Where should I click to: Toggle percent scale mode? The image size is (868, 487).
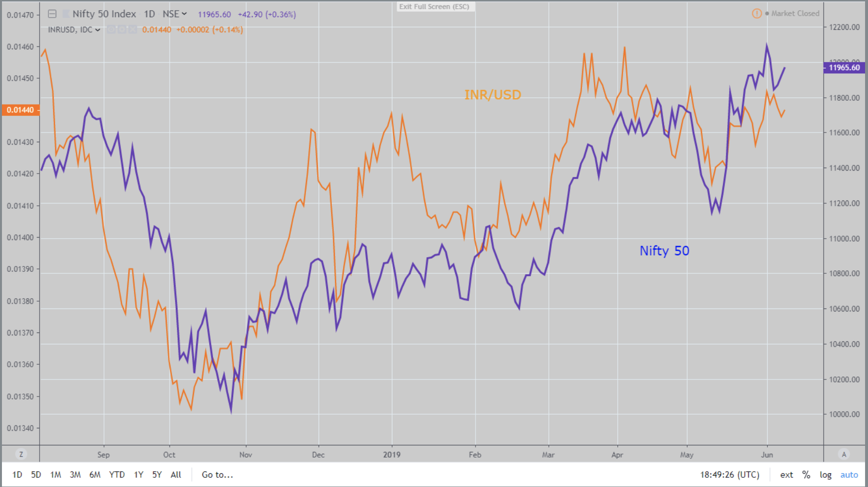tap(806, 475)
